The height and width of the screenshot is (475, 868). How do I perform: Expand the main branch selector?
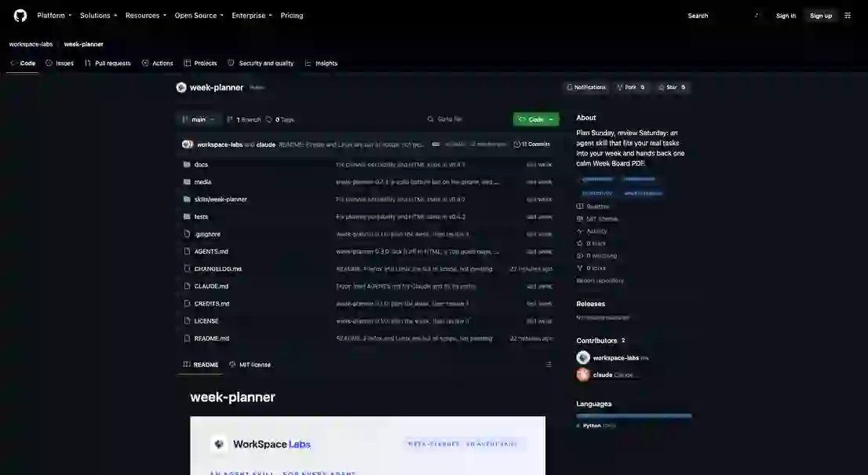click(199, 119)
